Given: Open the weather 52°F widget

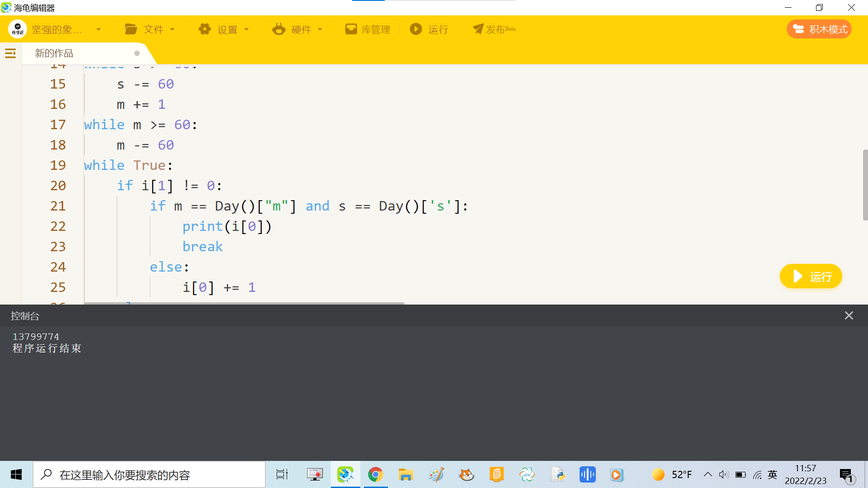Looking at the screenshot, I should click(672, 474).
